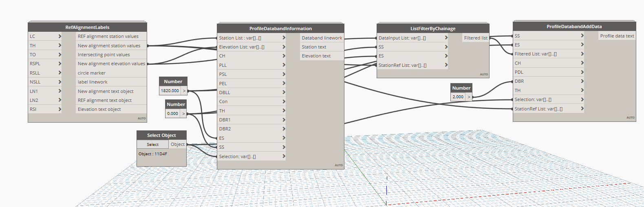Click the TH input label in RefAlignmentLabels
The width and height of the screenshot is (644, 207).
pyautogui.click(x=33, y=46)
